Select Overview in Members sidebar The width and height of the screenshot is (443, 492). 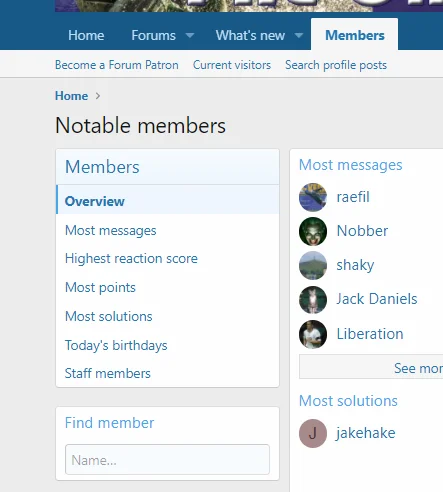[x=168, y=201]
